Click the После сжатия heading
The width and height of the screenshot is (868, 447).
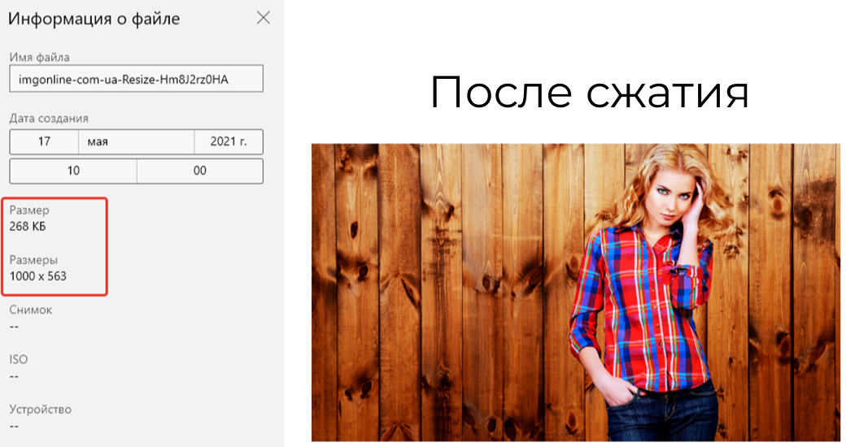click(x=589, y=93)
